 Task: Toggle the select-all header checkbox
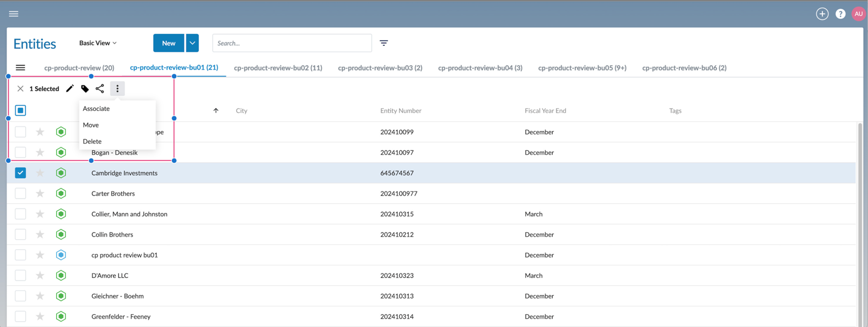pyautogui.click(x=21, y=111)
